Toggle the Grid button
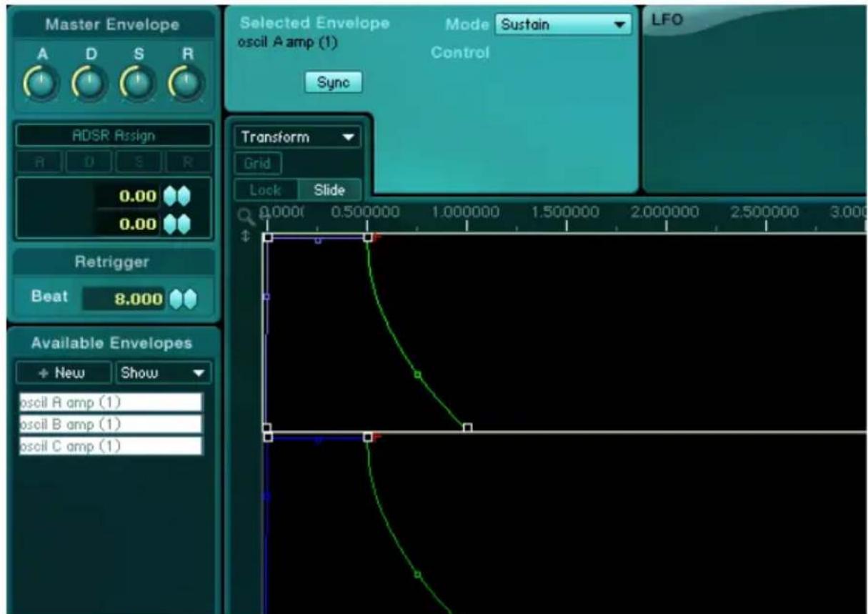The width and height of the screenshot is (868, 614). click(258, 163)
